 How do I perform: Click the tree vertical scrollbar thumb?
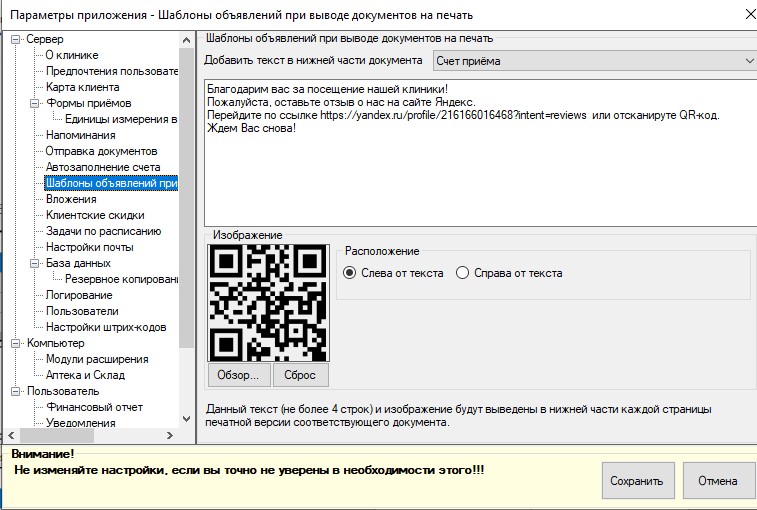point(186,198)
